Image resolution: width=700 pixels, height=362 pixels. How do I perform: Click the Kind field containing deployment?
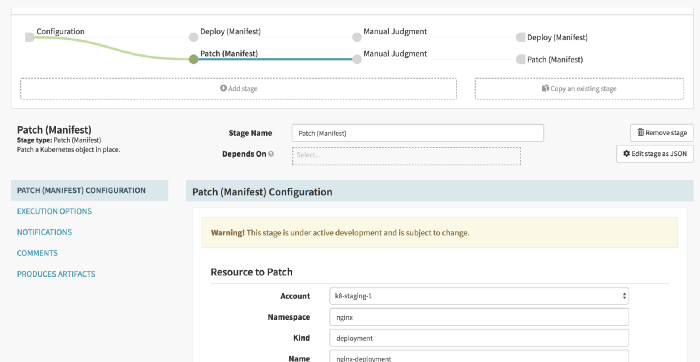click(x=479, y=338)
